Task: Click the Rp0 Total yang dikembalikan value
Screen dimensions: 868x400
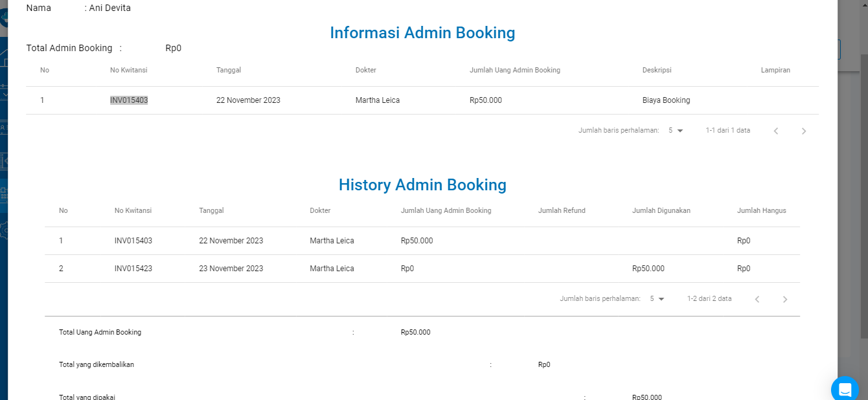Action: pos(544,364)
